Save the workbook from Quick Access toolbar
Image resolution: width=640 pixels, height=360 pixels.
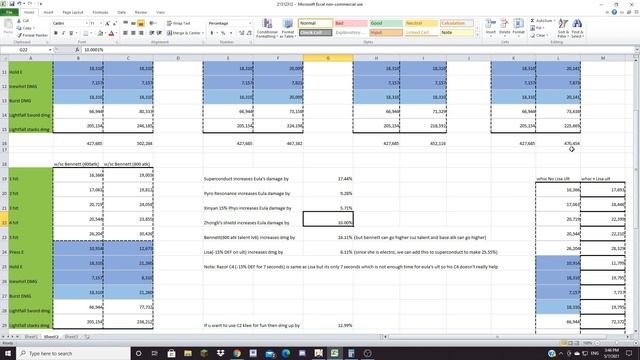(11, 4)
